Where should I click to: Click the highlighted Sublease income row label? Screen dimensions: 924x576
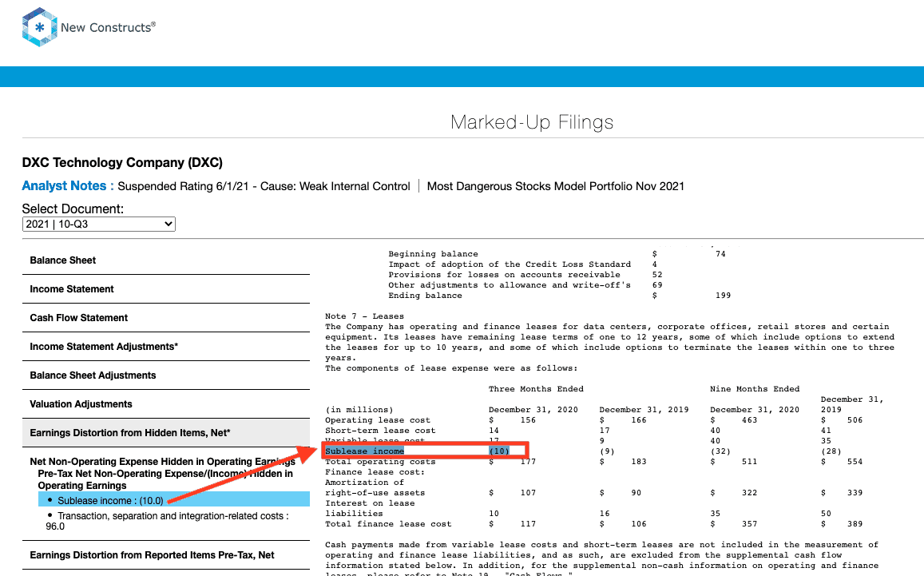pyautogui.click(x=365, y=451)
